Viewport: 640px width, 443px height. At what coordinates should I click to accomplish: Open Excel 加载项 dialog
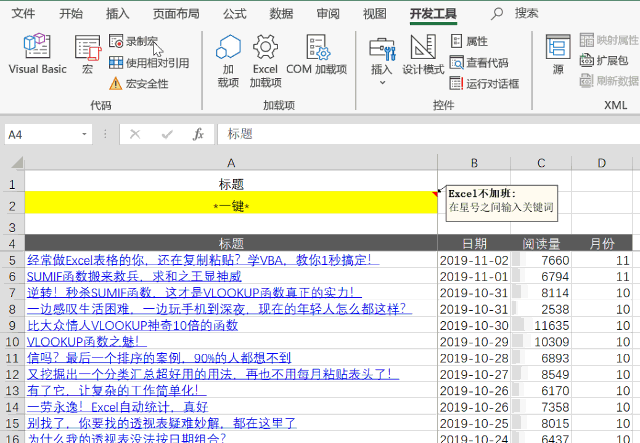coord(265,61)
